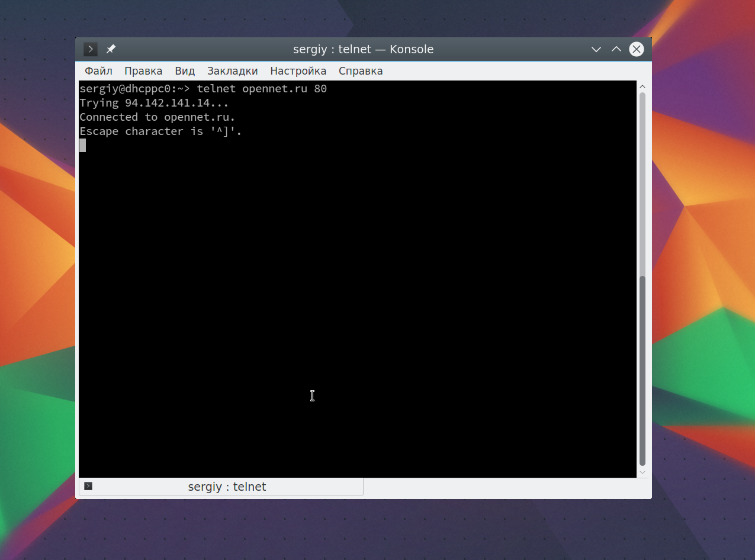Open the Файл menu
This screenshot has width=755, height=560.
click(98, 71)
